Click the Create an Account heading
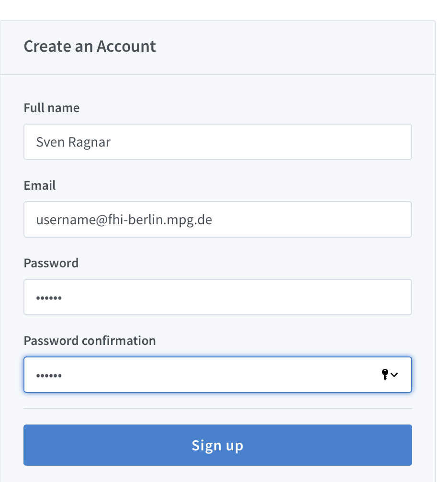Screen dimensions: 448x482 click(90, 46)
